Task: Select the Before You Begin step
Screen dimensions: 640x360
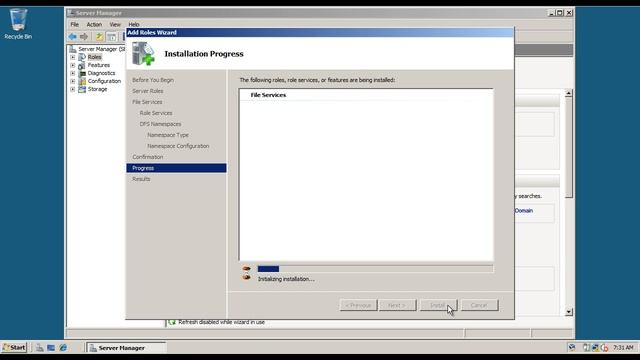Action: [153, 80]
